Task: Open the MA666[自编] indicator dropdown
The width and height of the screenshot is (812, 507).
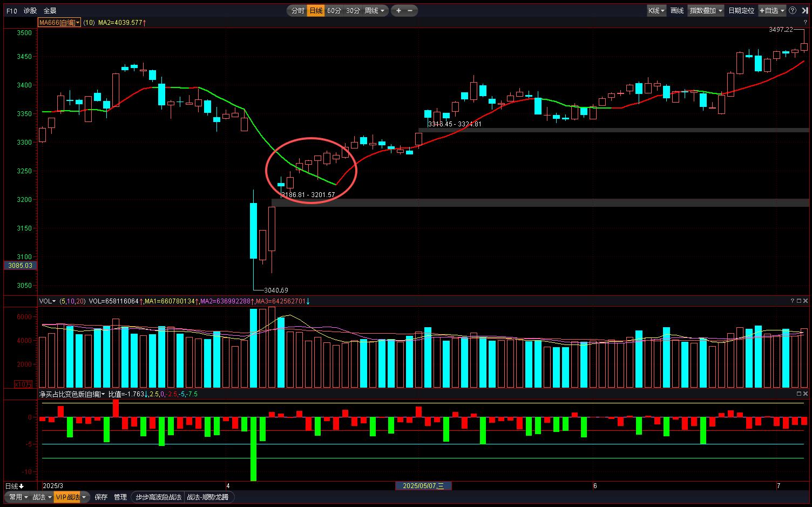Action: (x=59, y=23)
